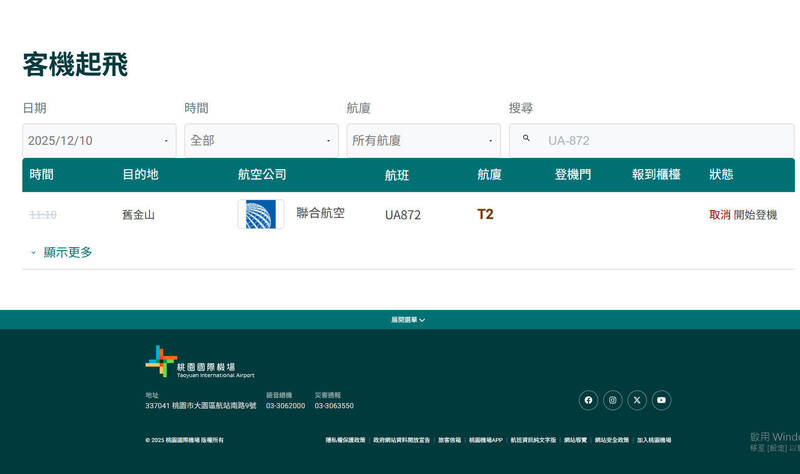Click the 目的地 column header
The width and height of the screenshot is (800, 474).
point(140,174)
